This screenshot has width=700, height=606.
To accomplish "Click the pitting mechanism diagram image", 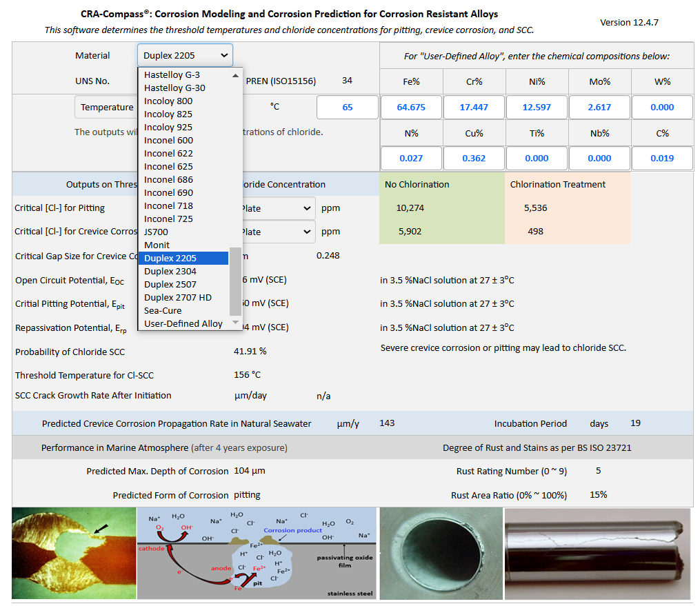I will 257,553.
